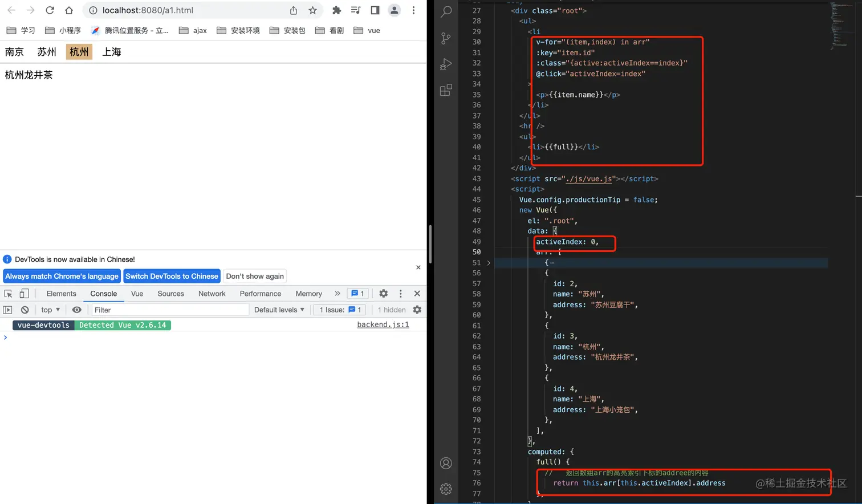Open the VS Code Manage gear
Viewport: 862px width, 504px height.
coord(446,489)
